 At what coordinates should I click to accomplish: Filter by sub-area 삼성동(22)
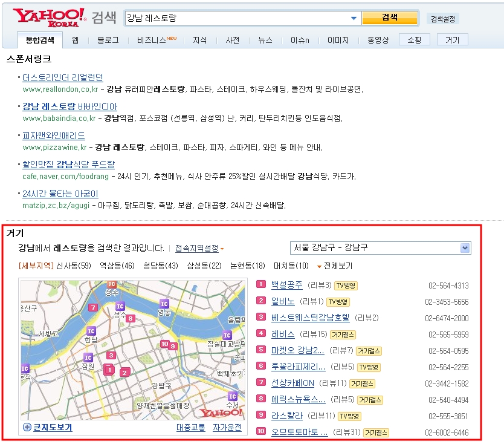click(204, 266)
